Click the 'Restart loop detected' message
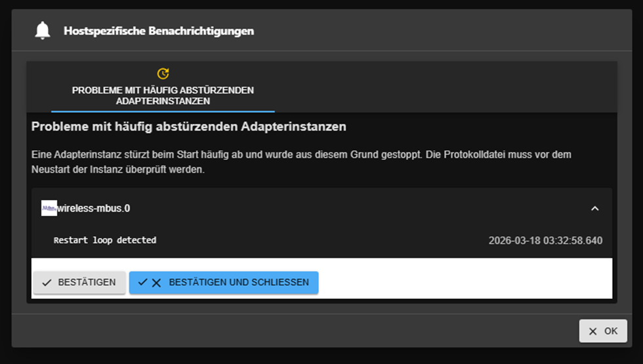Screen dimensions: 643x364 click(105, 241)
